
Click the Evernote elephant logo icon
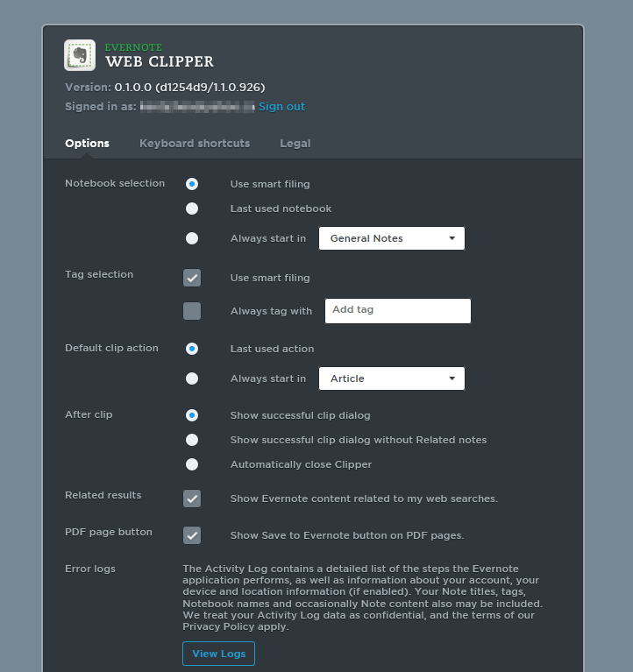point(80,55)
